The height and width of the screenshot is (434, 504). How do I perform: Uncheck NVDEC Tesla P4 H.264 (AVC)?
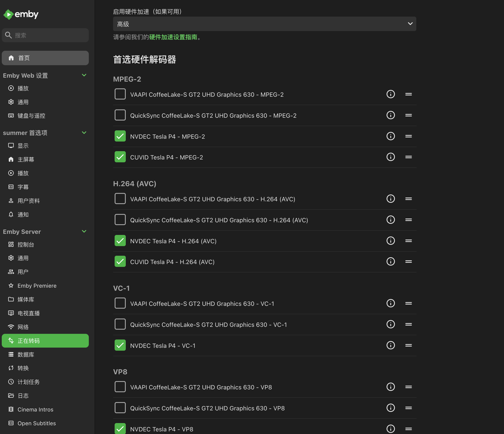click(120, 241)
